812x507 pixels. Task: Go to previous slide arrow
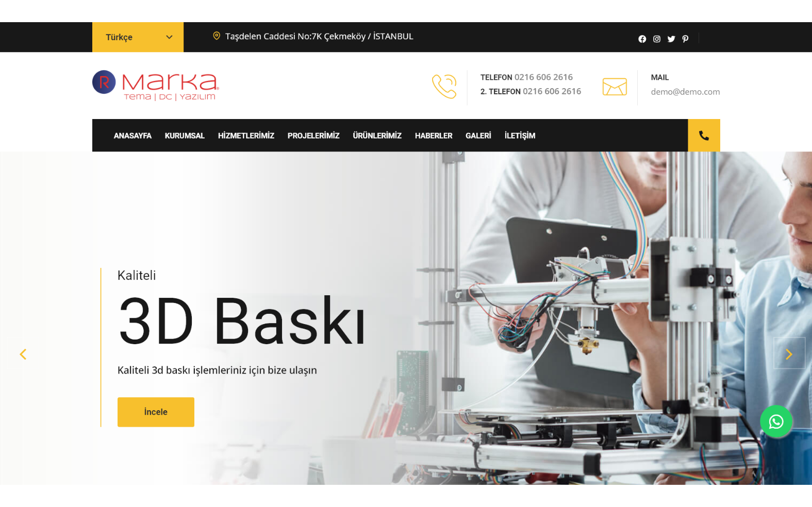(x=23, y=354)
